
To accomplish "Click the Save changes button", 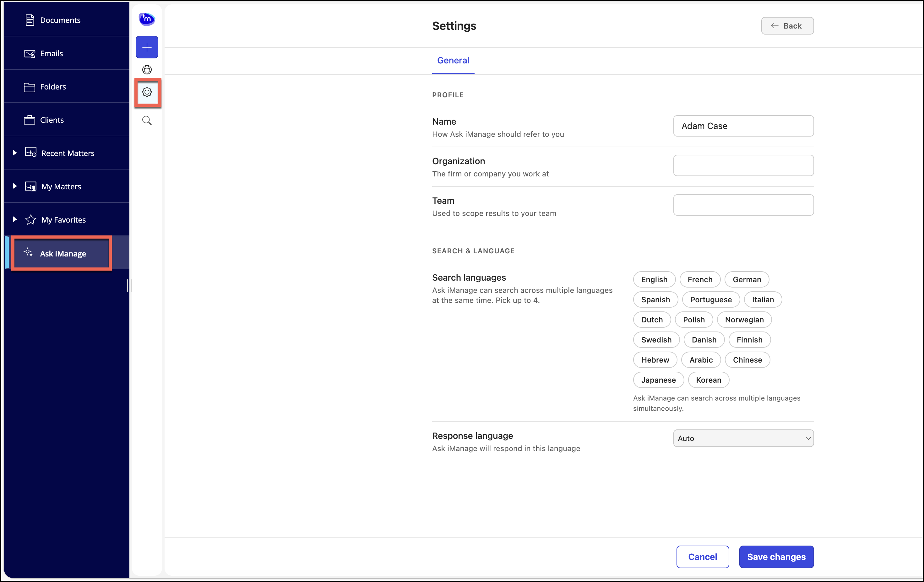I will click(x=776, y=557).
